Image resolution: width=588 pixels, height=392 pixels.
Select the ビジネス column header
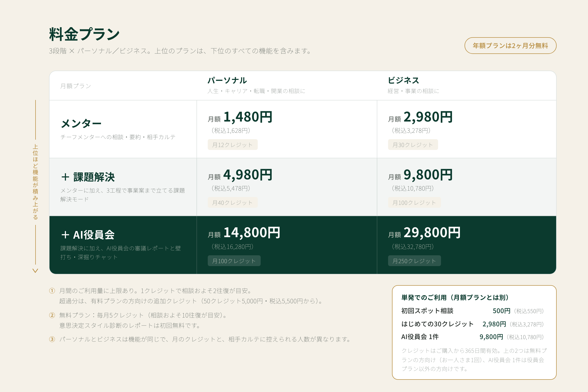coord(403,80)
